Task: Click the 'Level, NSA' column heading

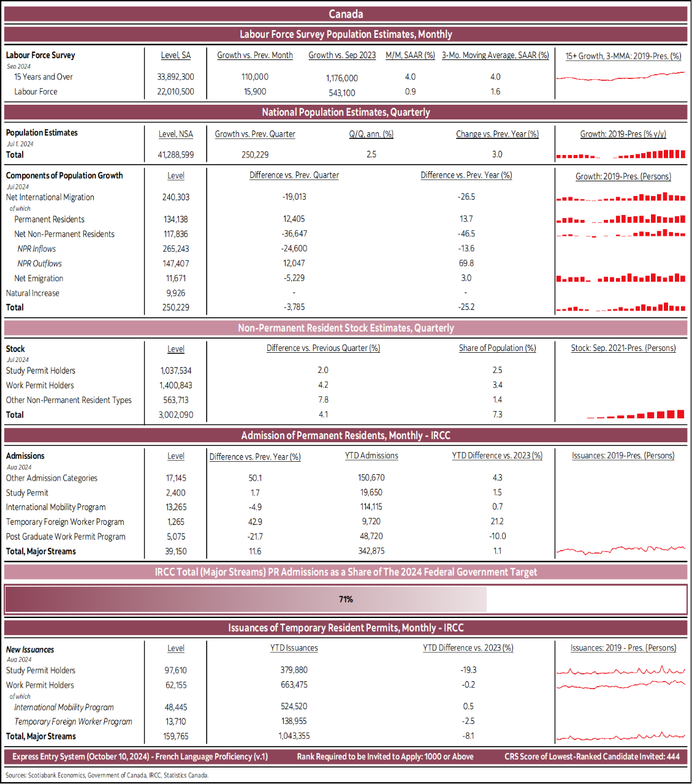Action: pos(176,134)
